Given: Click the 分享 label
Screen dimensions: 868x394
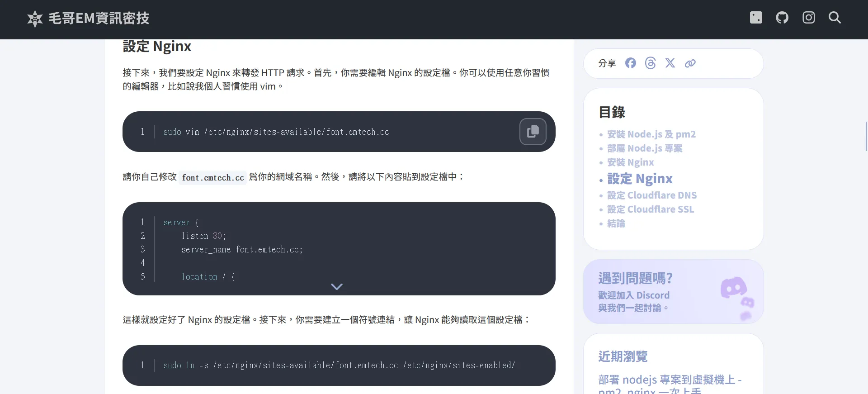Looking at the screenshot, I should pyautogui.click(x=607, y=63).
